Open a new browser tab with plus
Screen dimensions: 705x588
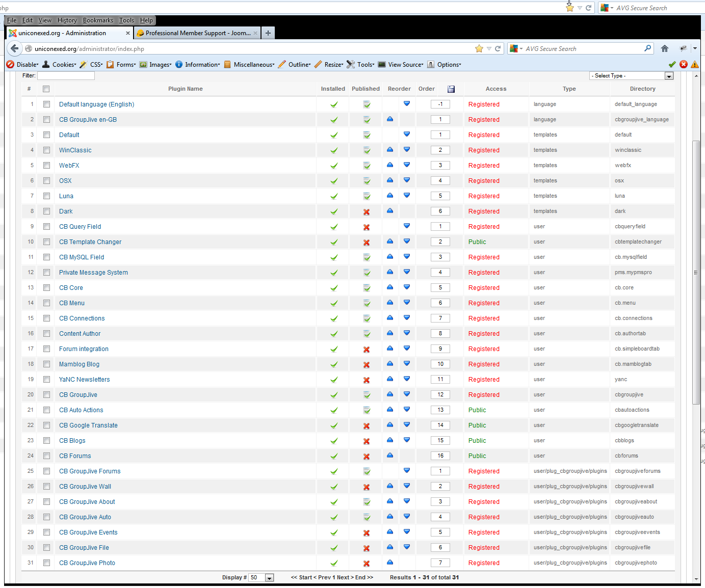tap(268, 33)
